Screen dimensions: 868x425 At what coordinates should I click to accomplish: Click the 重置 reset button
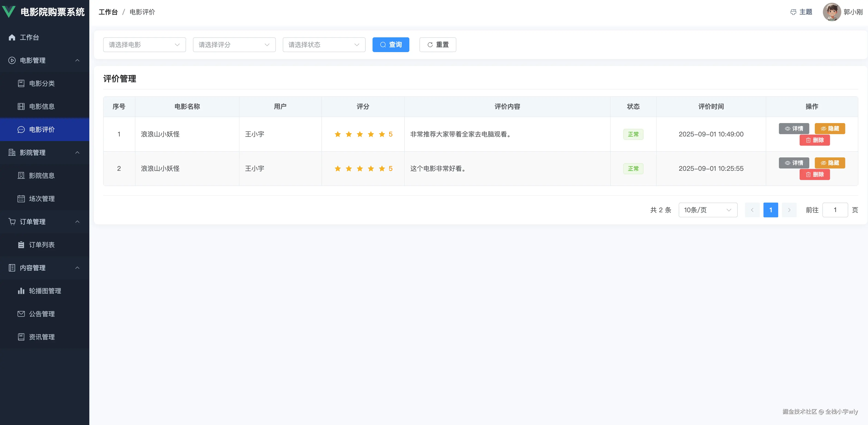click(x=437, y=44)
